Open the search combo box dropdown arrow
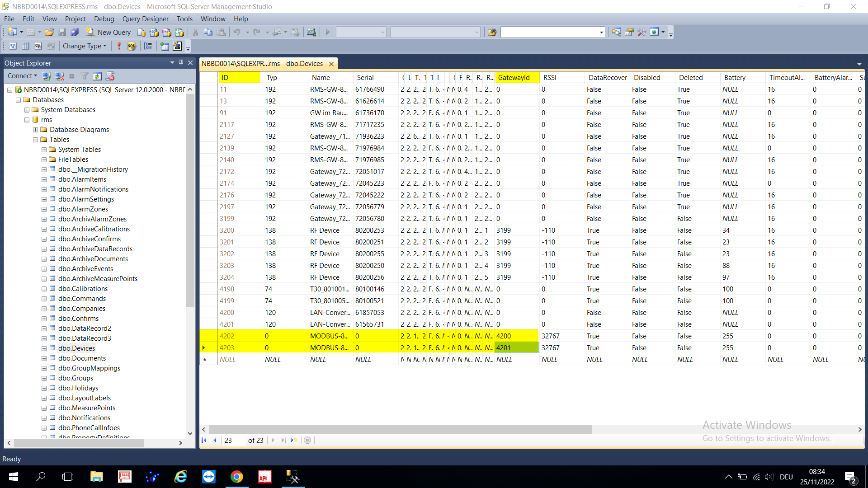Screen dimensions: 868x488 pyautogui.click(x=601, y=32)
